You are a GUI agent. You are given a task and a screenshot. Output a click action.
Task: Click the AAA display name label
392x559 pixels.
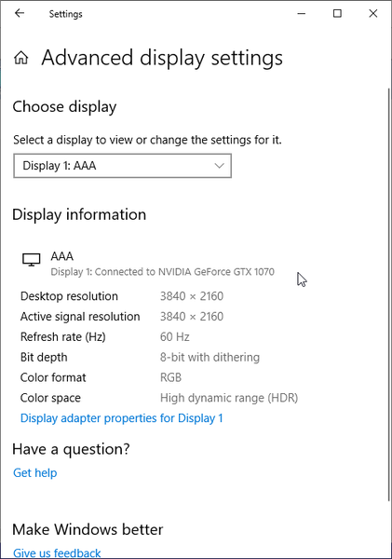[62, 256]
